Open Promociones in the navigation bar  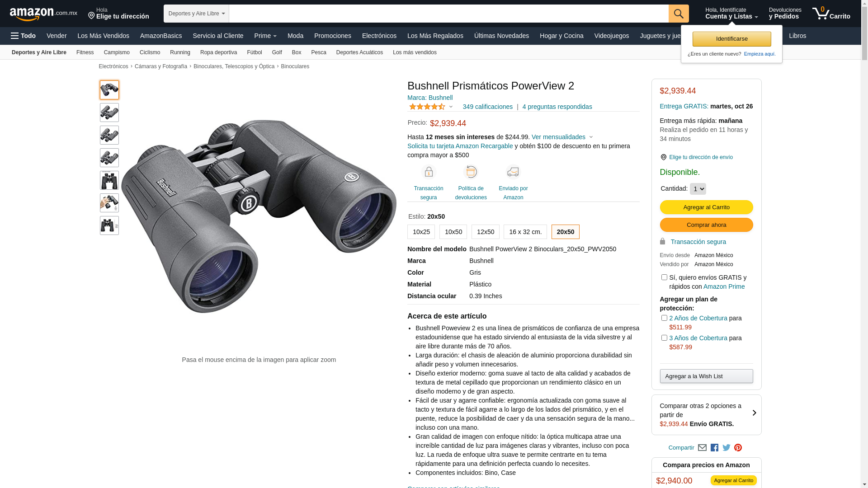(332, 36)
